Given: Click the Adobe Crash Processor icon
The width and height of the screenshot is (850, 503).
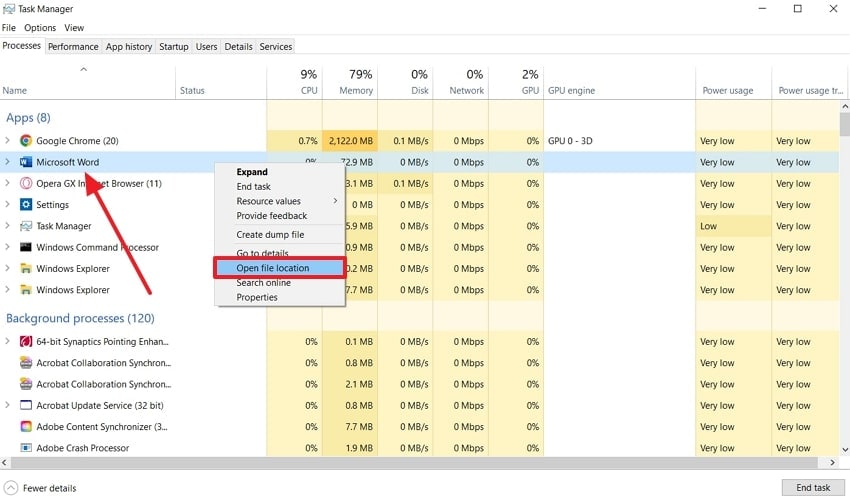Looking at the screenshot, I should coord(26,448).
